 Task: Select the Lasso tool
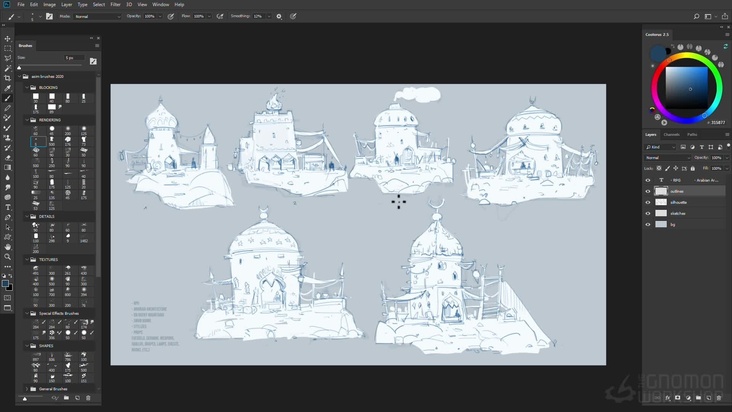coord(7,58)
